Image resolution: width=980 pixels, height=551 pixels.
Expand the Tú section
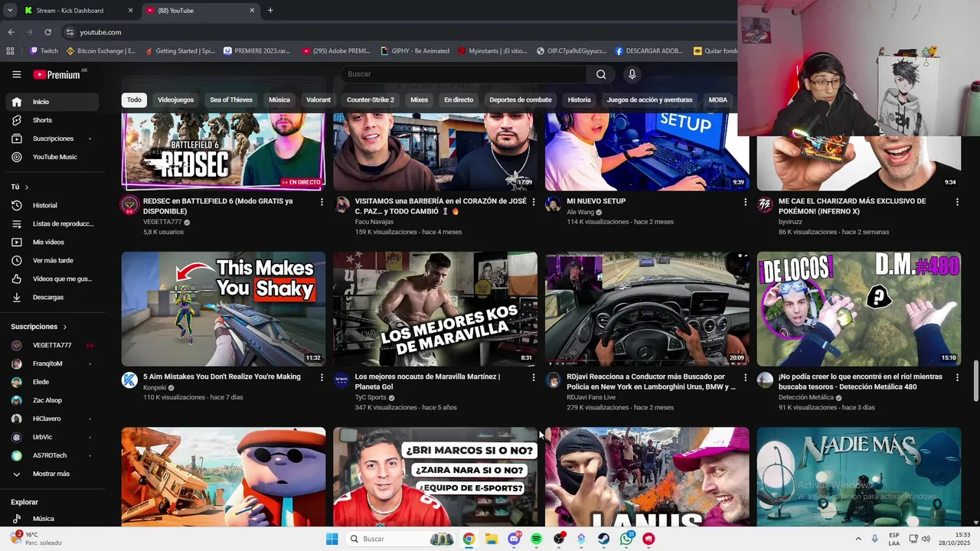tap(20, 187)
